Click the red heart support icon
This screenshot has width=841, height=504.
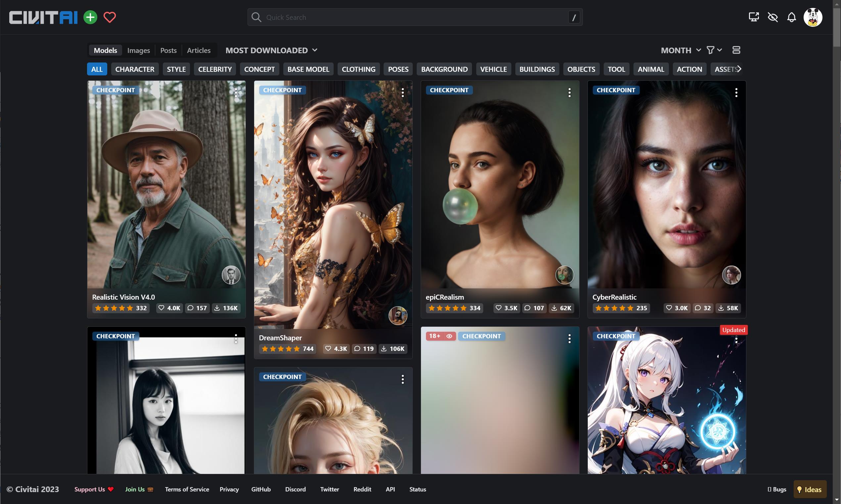pos(110,17)
